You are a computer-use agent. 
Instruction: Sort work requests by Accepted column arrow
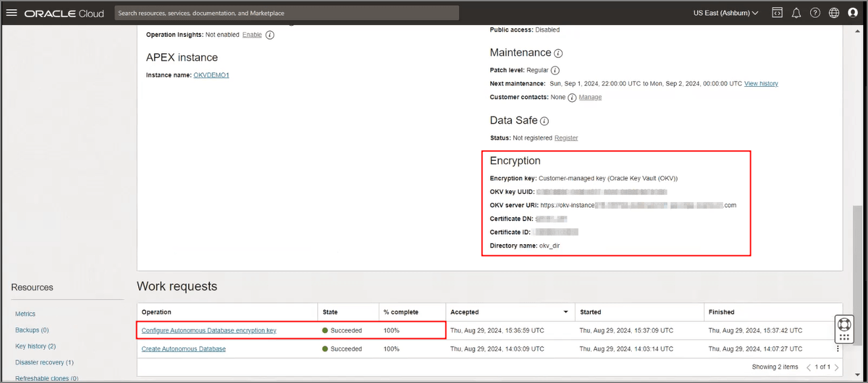(566, 312)
